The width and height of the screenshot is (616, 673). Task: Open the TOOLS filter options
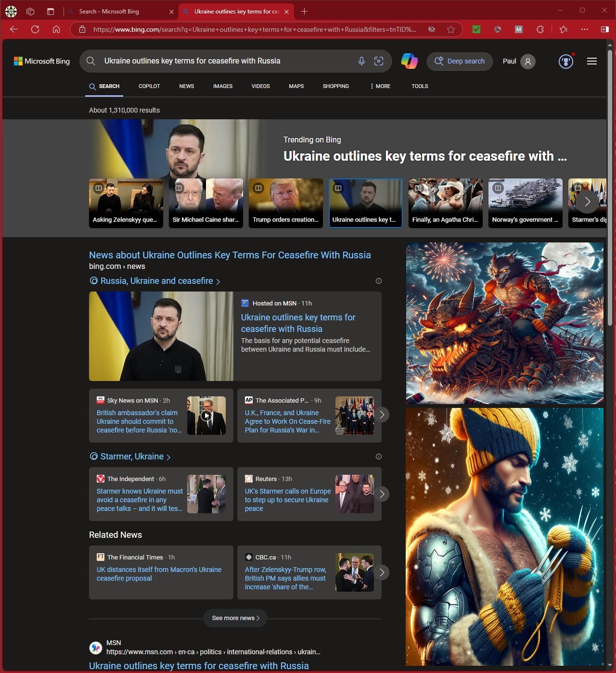tap(420, 86)
